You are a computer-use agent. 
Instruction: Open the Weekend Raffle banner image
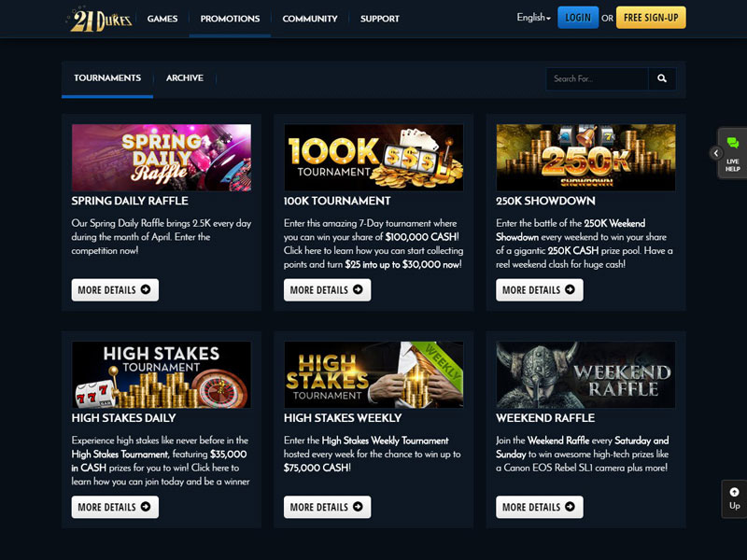tap(585, 375)
